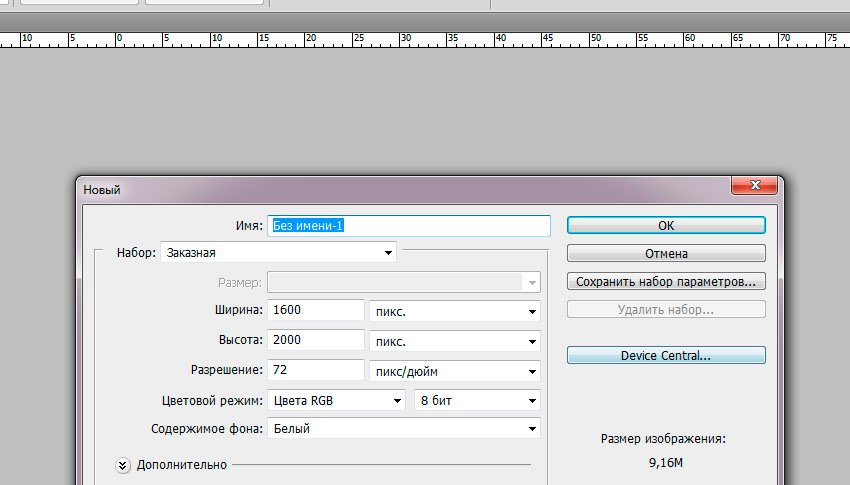
Task: Expand the Дополнительно advanced options chevron
Action: [124, 464]
